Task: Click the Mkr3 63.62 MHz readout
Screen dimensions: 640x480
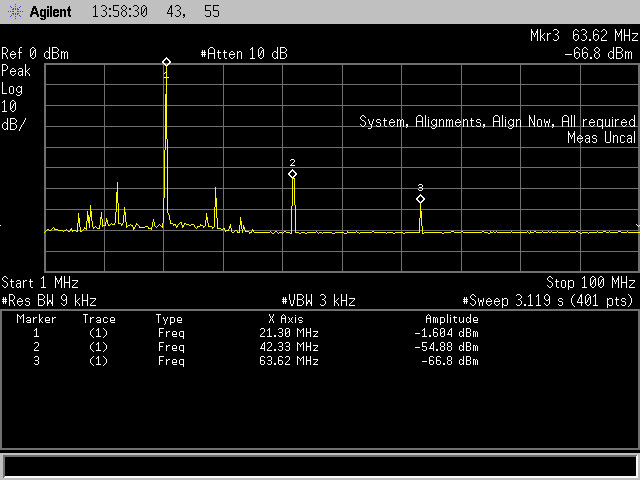Action: coord(584,36)
